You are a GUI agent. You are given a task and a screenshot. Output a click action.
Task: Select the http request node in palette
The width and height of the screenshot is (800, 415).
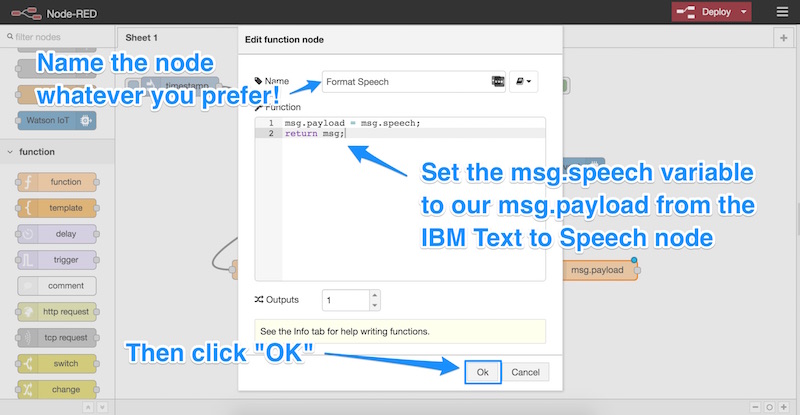(57, 311)
